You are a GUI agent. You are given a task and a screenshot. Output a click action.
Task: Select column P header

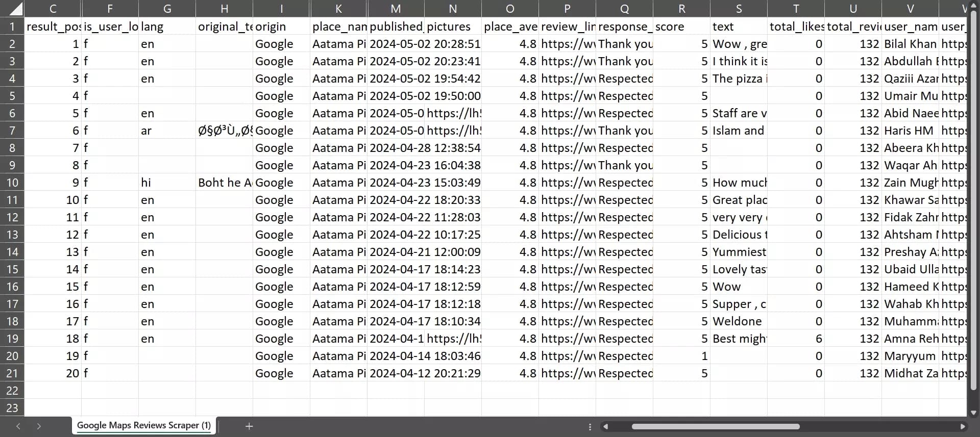[567, 9]
